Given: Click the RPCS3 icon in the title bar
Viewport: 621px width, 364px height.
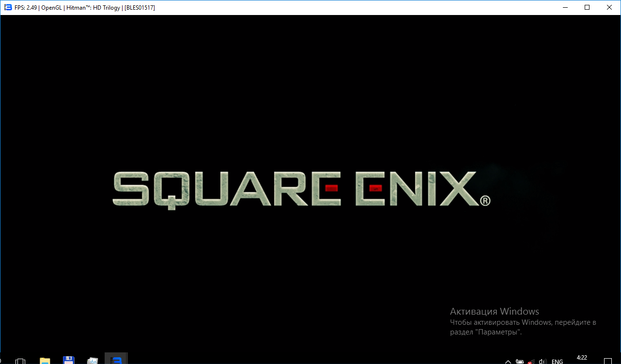Looking at the screenshot, I should (x=8, y=7).
